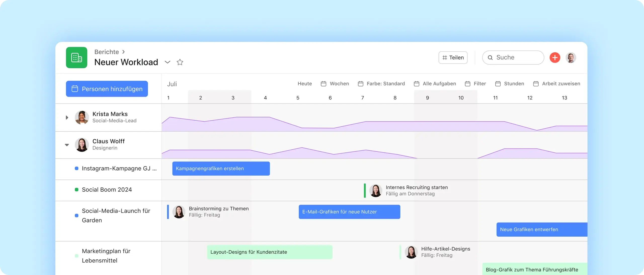Open Layout-Designs für Kundenzitate task
Viewport: 644px width, 275px height.
coord(269,252)
